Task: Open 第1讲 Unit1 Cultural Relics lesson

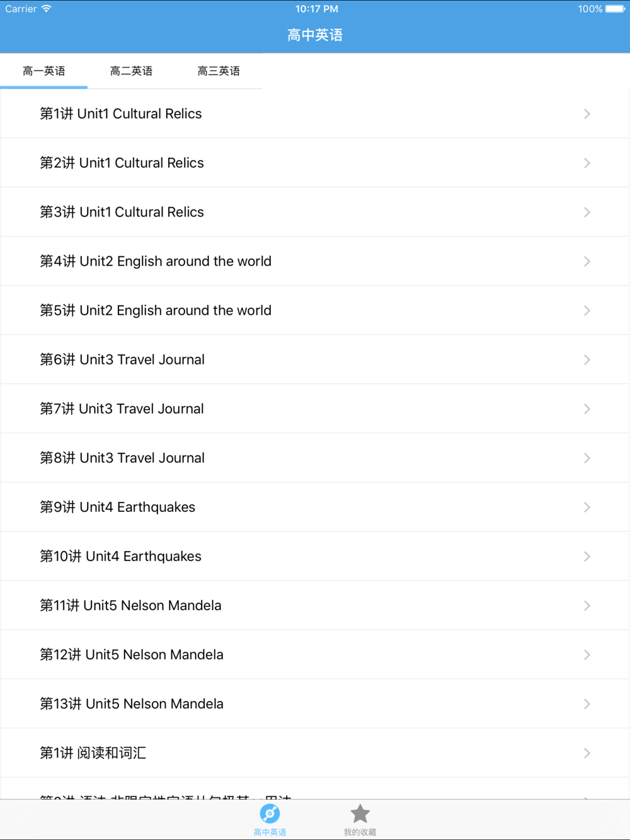Action: tap(121, 114)
